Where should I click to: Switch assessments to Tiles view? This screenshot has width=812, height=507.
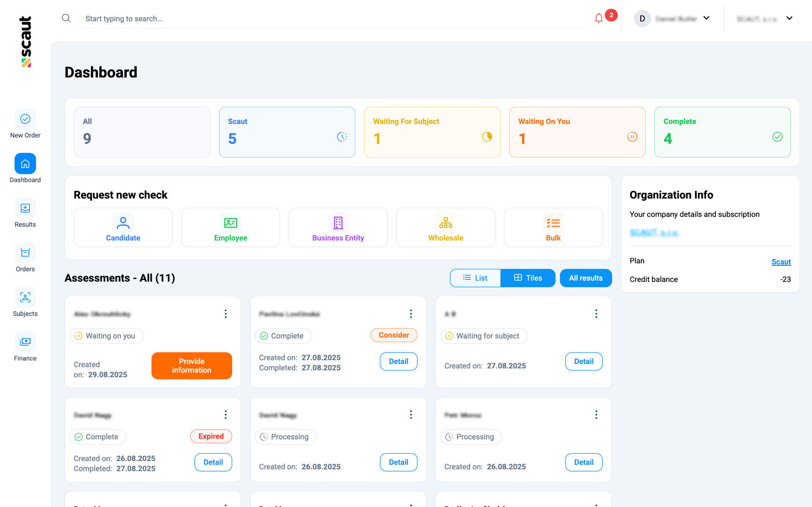pyautogui.click(x=528, y=278)
